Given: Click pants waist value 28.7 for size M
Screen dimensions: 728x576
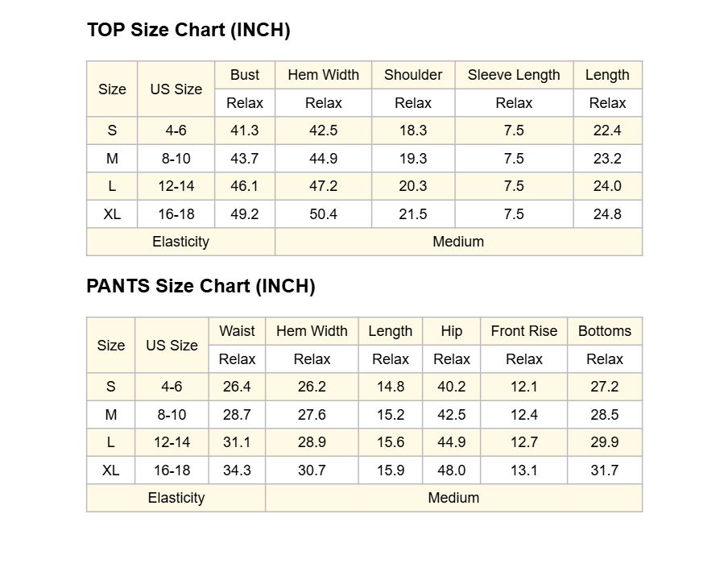Looking at the screenshot, I should point(237,414).
